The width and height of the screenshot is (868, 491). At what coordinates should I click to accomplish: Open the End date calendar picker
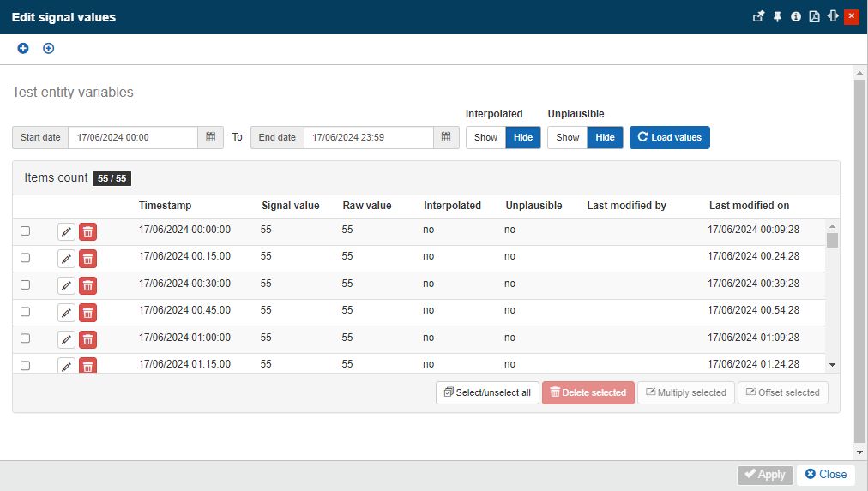click(x=446, y=137)
